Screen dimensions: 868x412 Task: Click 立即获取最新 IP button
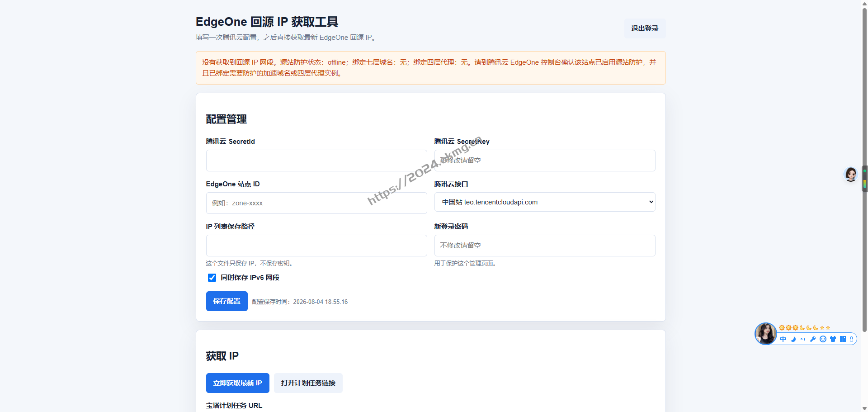[x=238, y=383]
